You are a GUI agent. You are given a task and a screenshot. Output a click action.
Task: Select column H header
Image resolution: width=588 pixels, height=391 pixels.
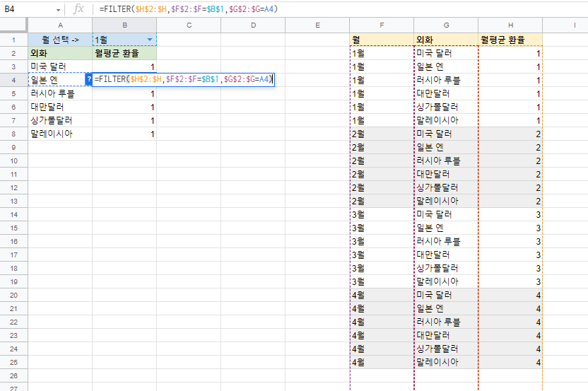(510, 25)
